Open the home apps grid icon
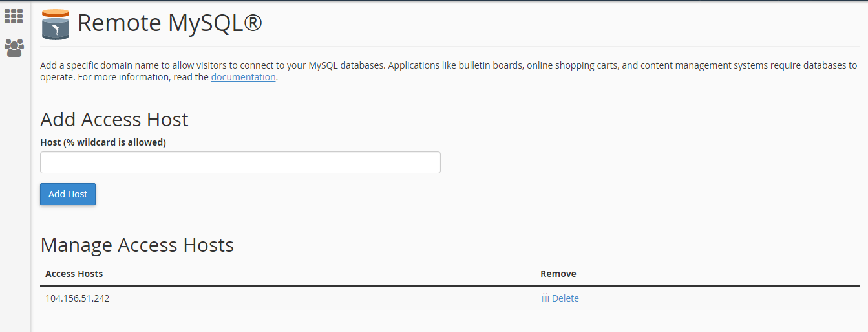The height and width of the screenshot is (332, 868). coord(14,16)
